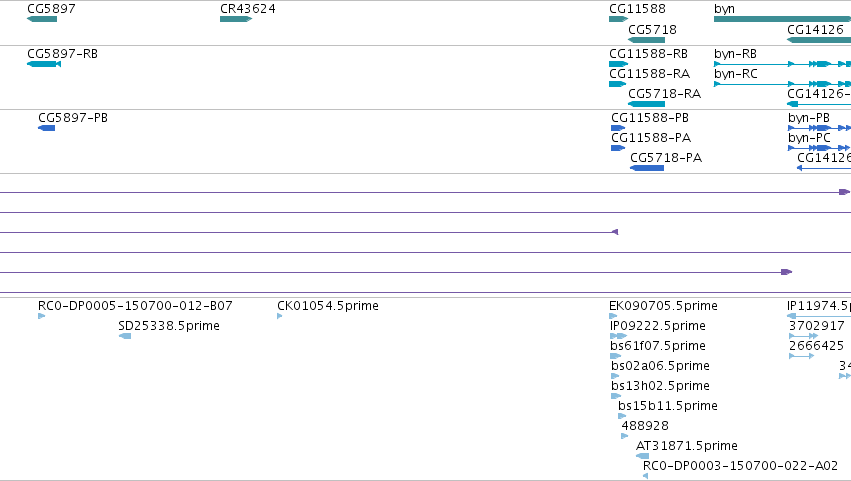Click the CG5718-RA transcript bar
The image size is (851, 481).
tap(646, 104)
